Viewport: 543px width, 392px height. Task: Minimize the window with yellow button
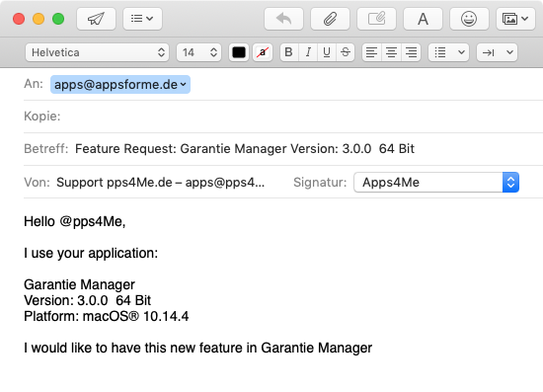tap(39, 19)
